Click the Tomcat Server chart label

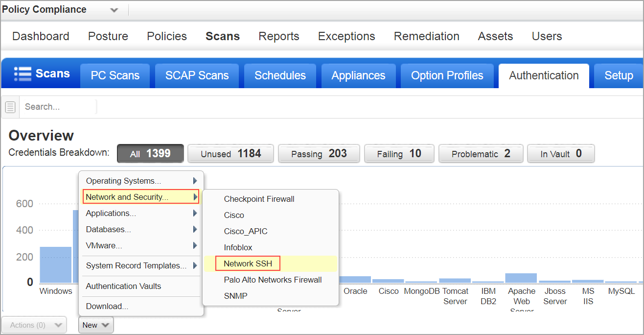click(455, 296)
